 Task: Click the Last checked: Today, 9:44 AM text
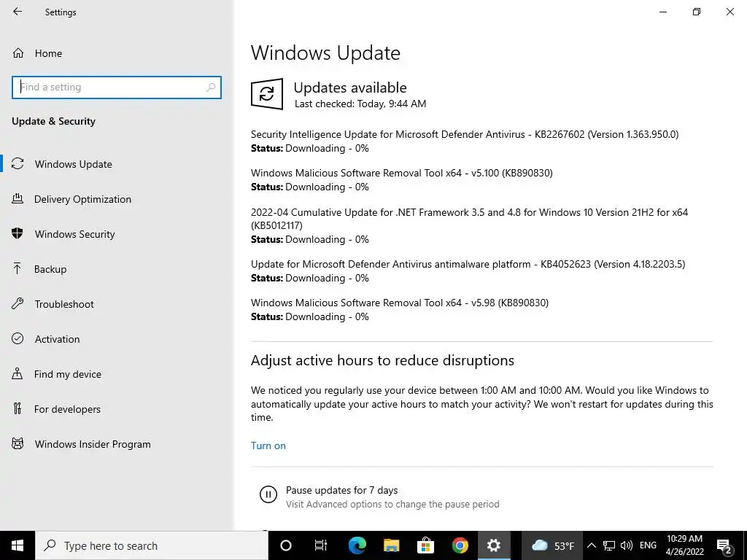tap(360, 104)
